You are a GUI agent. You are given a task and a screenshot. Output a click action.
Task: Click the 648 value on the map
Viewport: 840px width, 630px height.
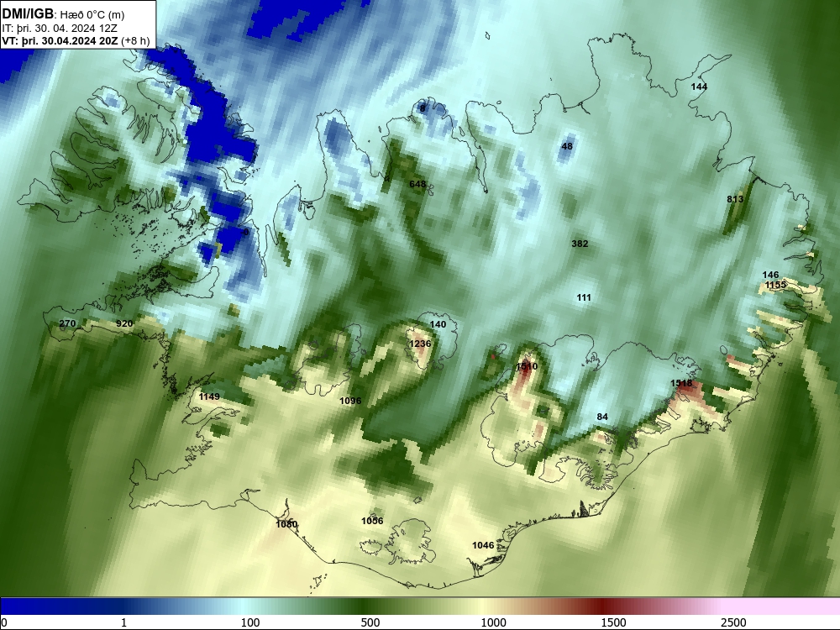click(417, 184)
